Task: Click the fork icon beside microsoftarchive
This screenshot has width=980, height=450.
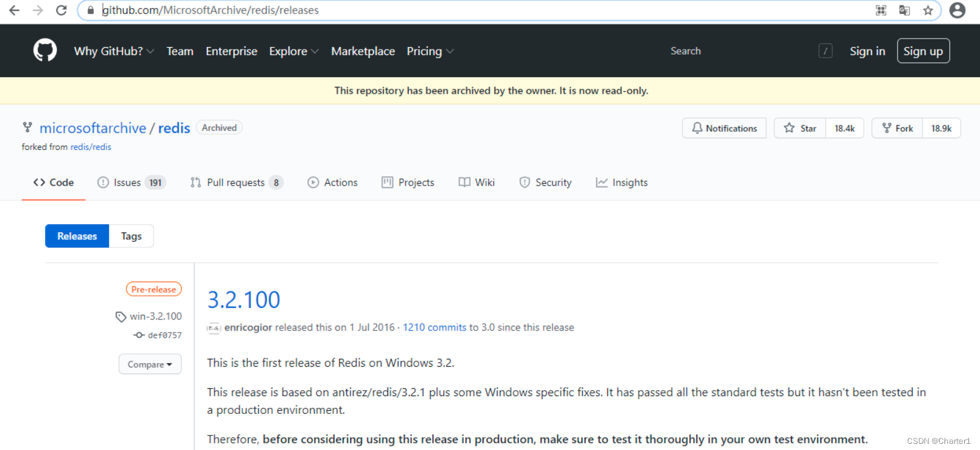Action: [x=28, y=127]
